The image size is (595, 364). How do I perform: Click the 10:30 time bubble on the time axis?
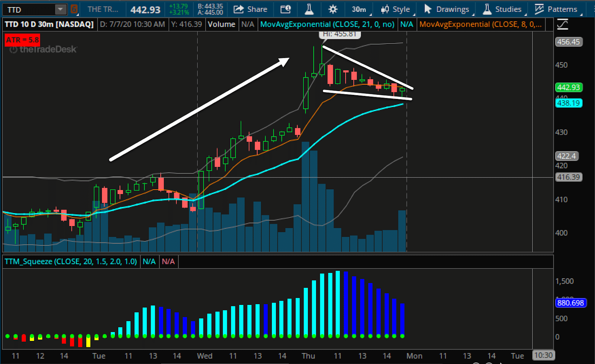pyautogui.click(x=543, y=355)
